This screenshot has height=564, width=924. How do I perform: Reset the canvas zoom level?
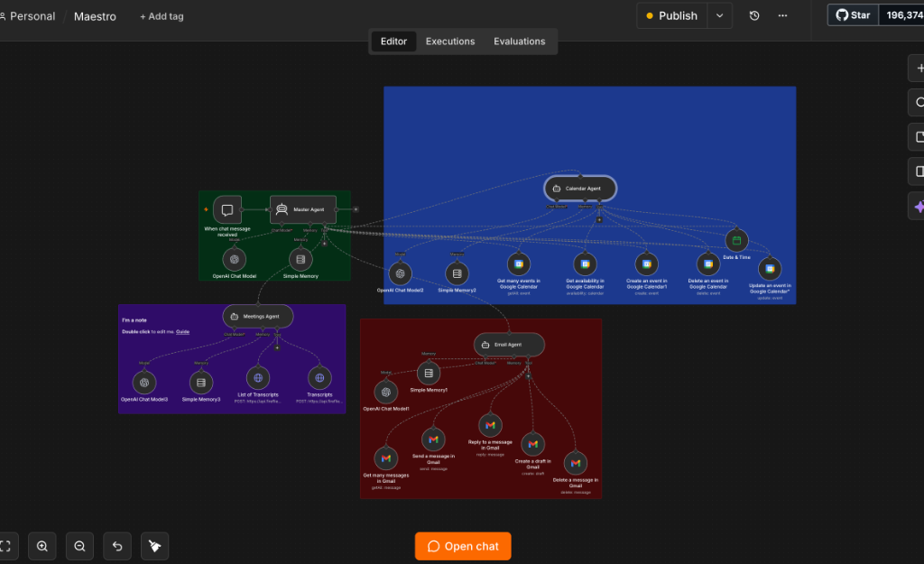117,546
